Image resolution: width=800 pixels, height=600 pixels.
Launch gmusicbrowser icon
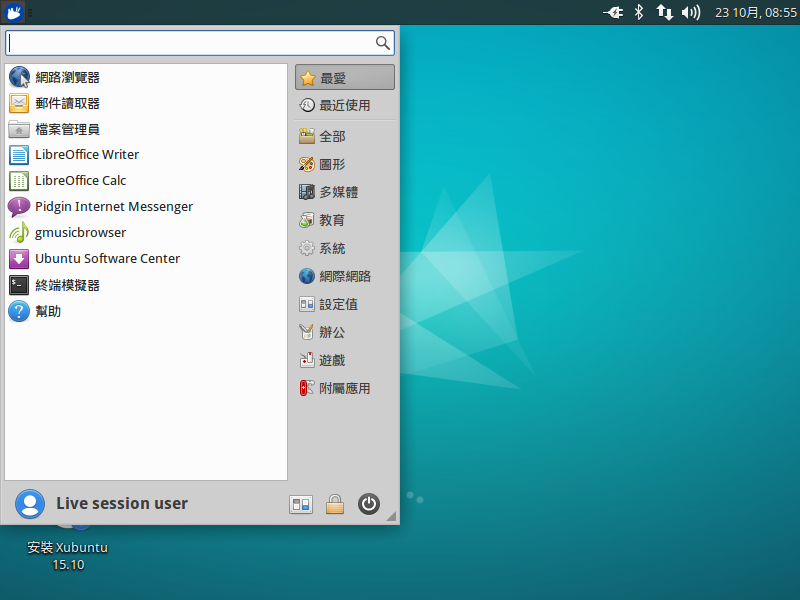19,233
